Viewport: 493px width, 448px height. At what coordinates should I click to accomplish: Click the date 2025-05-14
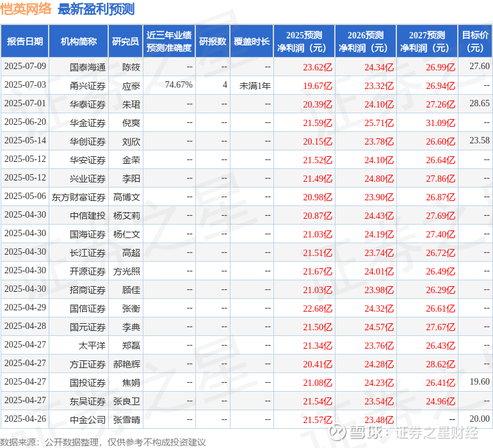click(x=25, y=140)
